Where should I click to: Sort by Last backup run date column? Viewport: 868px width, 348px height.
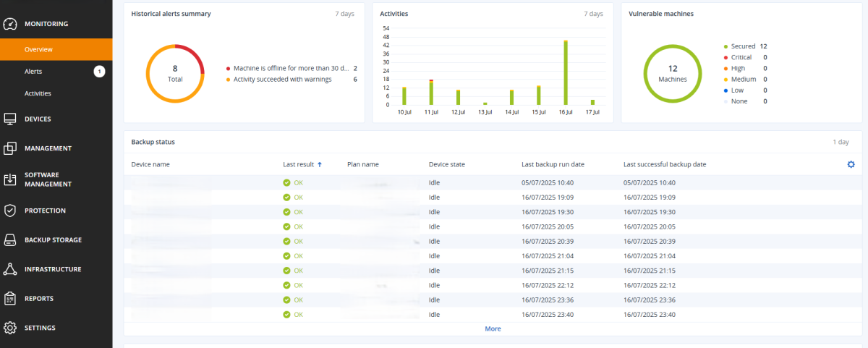tap(553, 165)
